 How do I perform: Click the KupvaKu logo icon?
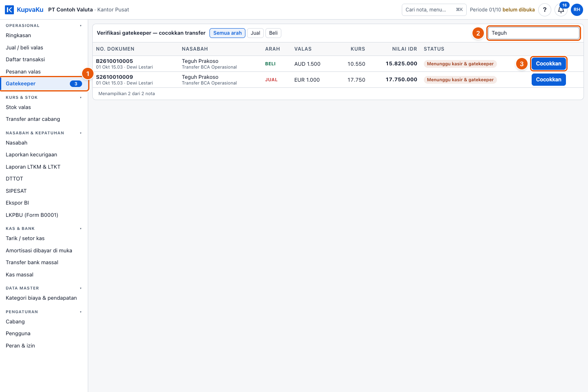tap(9, 10)
